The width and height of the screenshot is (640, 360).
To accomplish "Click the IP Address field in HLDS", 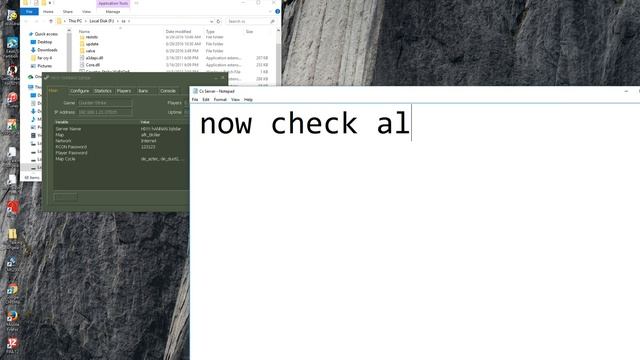I will tap(105, 112).
